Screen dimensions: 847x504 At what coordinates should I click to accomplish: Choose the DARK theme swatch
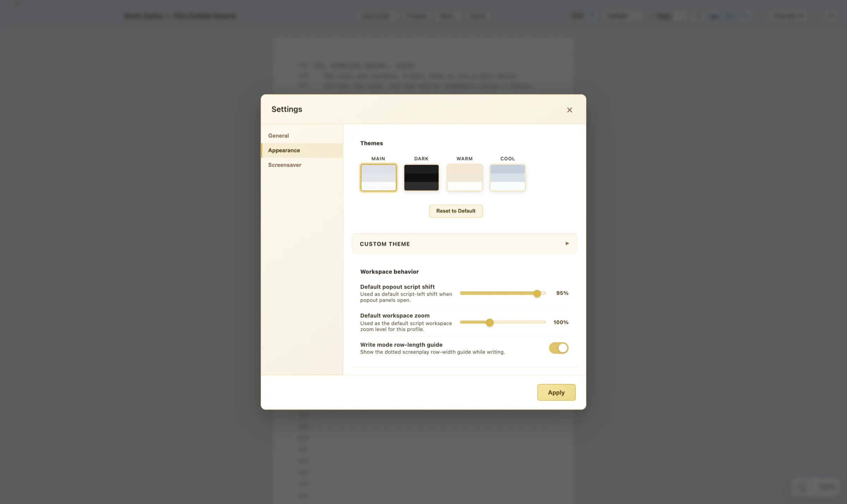point(421,177)
